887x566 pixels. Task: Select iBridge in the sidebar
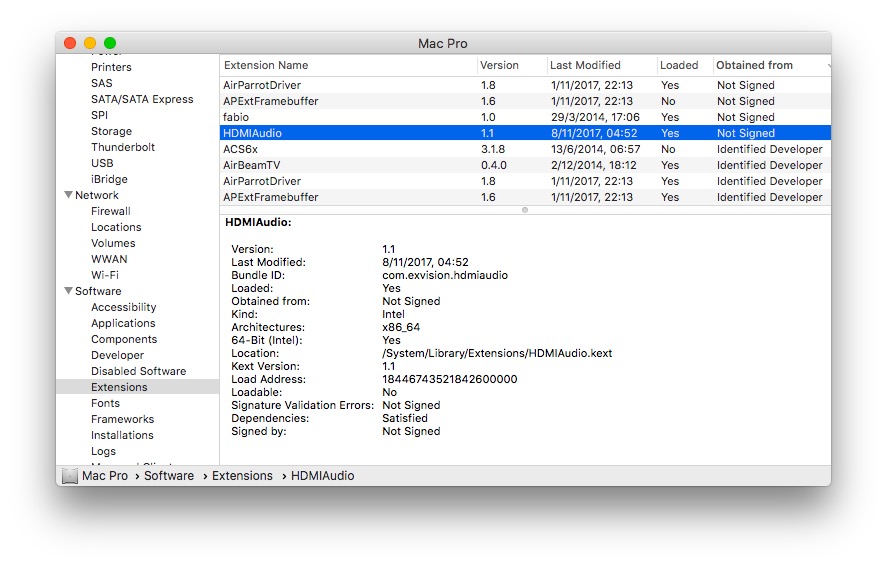(x=109, y=179)
